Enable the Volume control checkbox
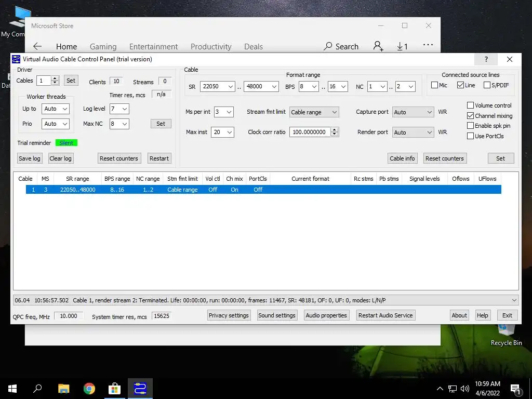Viewport: 532px width, 399px height. [x=470, y=105]
